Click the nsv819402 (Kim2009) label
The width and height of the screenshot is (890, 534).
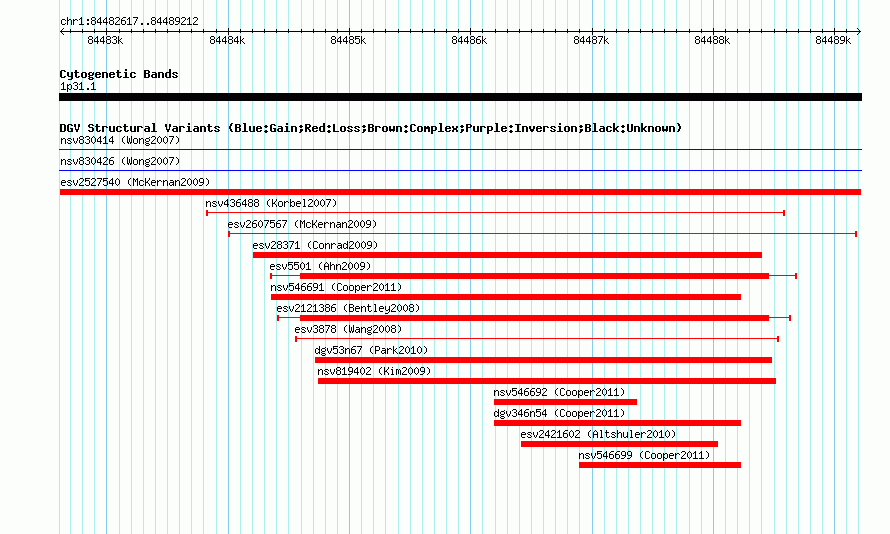(374, 371)
